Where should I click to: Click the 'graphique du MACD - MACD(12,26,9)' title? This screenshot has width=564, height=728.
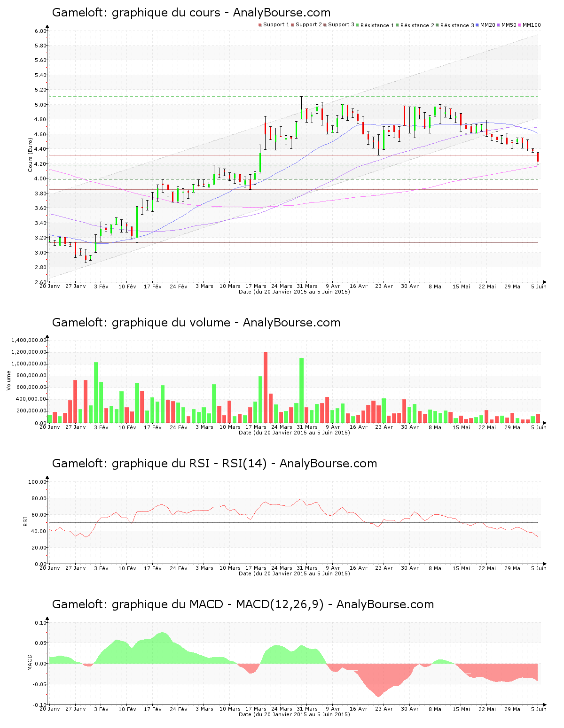click(243, 604)
